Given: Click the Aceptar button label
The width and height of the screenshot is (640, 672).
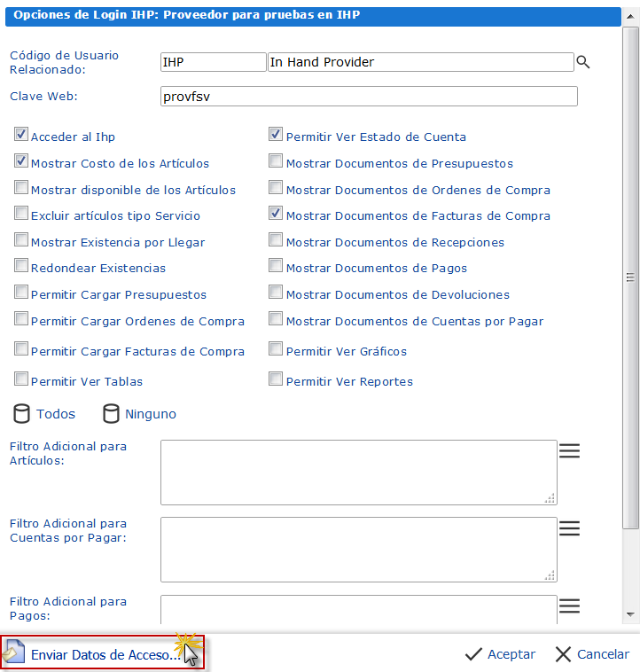Looking at the screenshot, I should 511,654.
